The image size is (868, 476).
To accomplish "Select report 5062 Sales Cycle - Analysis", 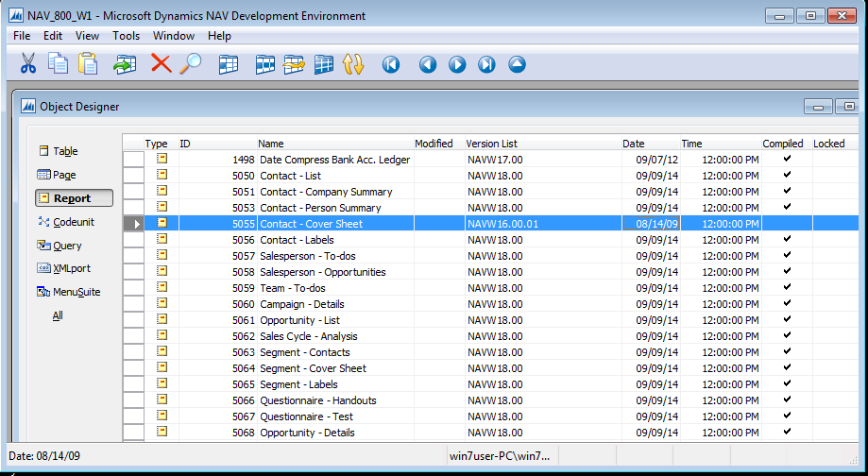I will tap(308, 336).
